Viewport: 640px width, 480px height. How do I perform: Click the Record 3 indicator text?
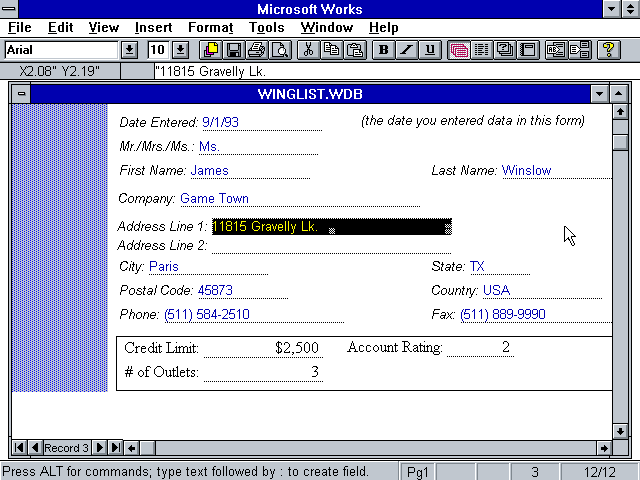pyautogui.click(x=66, y=448)
